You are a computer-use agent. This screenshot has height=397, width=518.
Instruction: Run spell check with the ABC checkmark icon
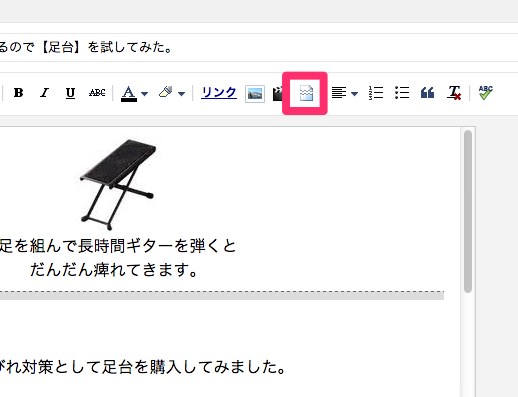(485, 92)
